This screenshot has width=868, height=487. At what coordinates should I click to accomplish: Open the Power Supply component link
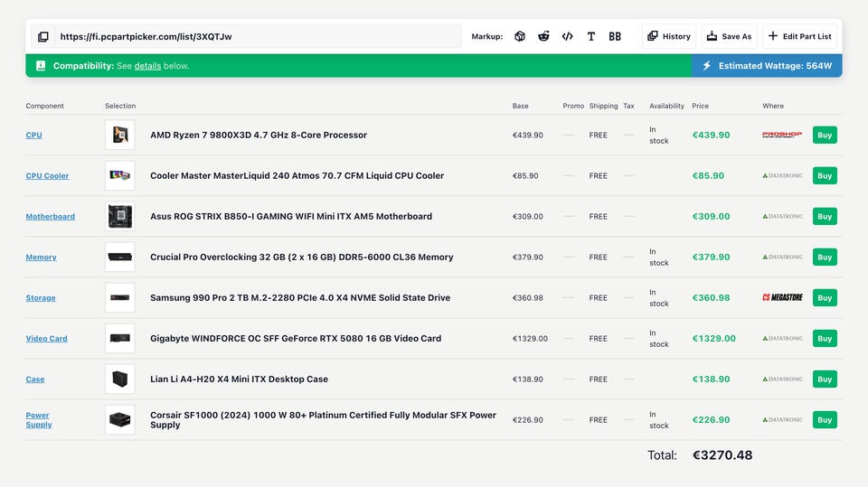[x=39, y=420]
